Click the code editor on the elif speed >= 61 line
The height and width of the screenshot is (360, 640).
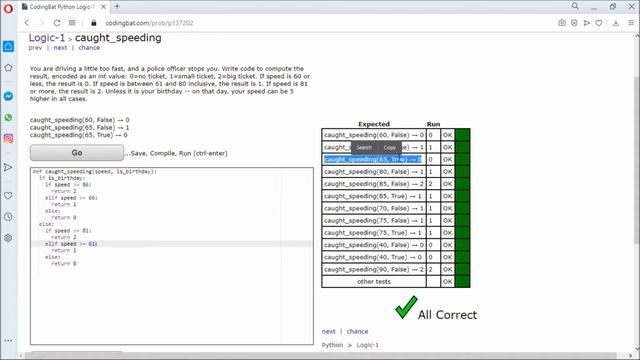coord(171,244)
